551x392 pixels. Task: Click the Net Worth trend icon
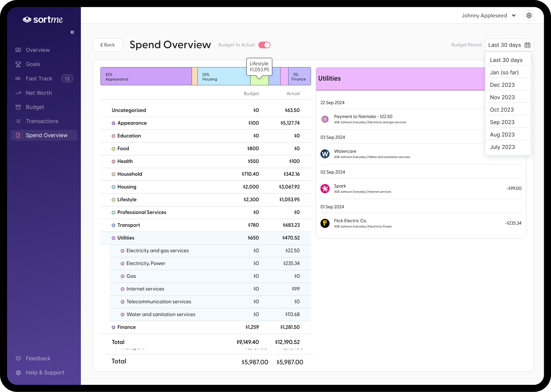point(18,93)
